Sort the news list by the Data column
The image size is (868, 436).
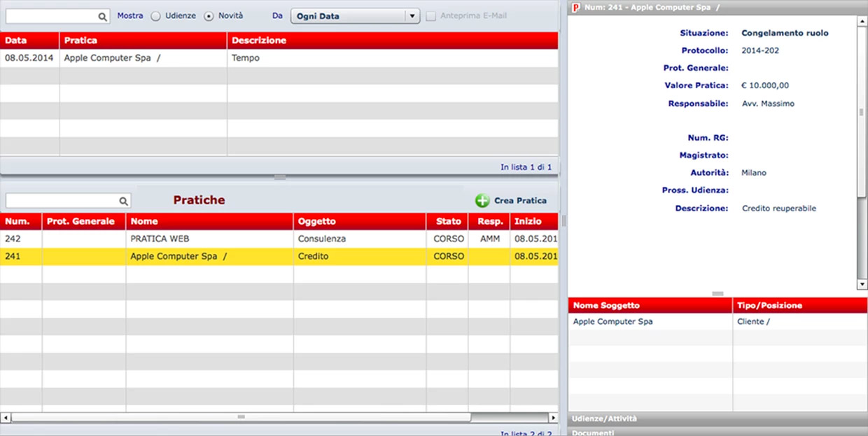coord(30,41)
